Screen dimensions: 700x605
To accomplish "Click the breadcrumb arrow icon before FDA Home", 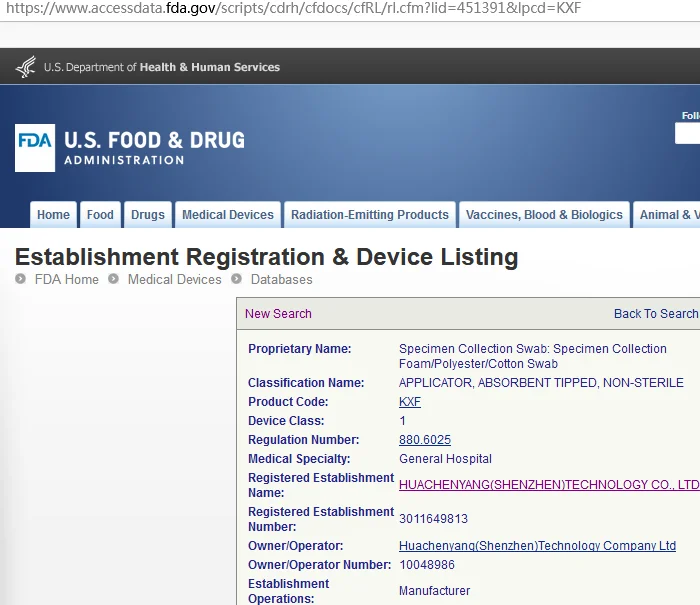I will point(20,279).
